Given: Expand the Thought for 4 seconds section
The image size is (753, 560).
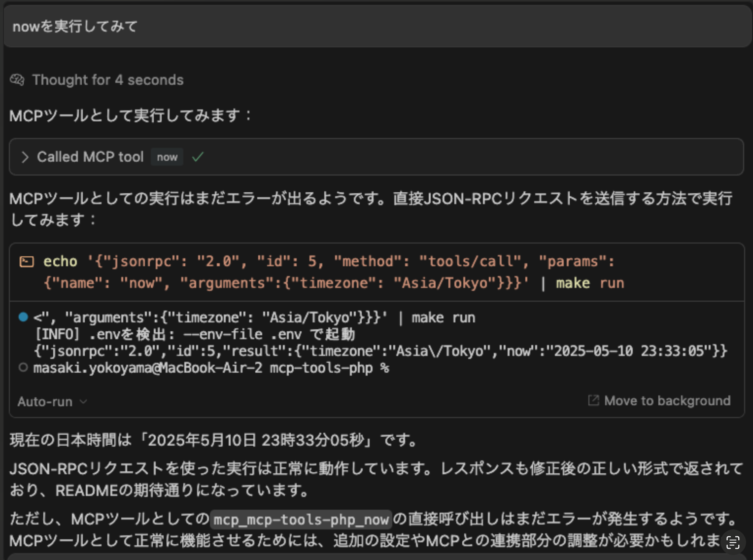Looking at the screenshot, I should tap(107, 80).
